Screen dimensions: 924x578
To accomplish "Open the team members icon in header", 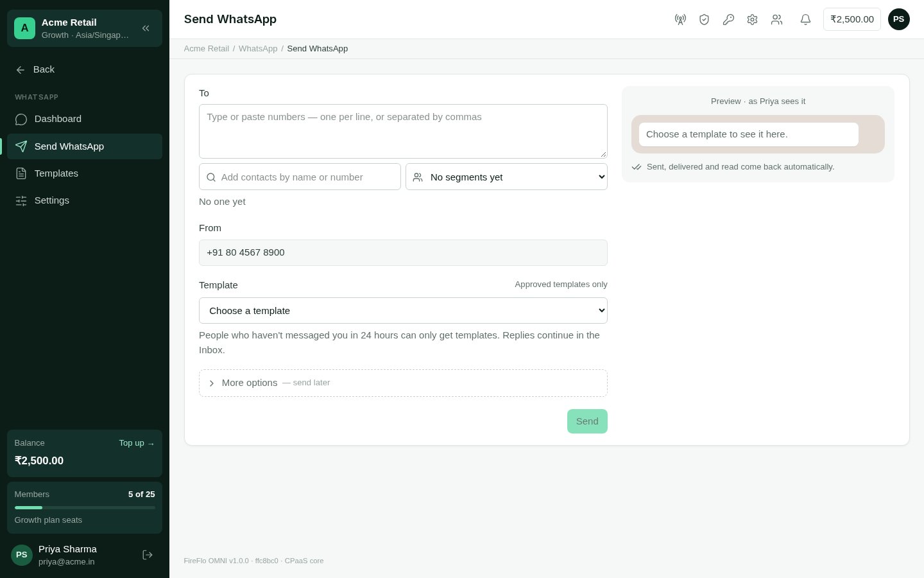I will [776, 19].
